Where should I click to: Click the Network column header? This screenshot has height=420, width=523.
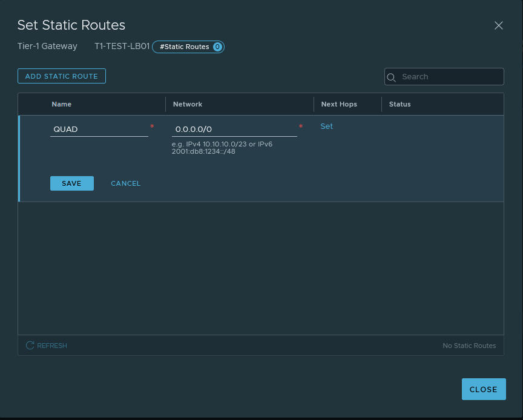[x=188, y=104]
